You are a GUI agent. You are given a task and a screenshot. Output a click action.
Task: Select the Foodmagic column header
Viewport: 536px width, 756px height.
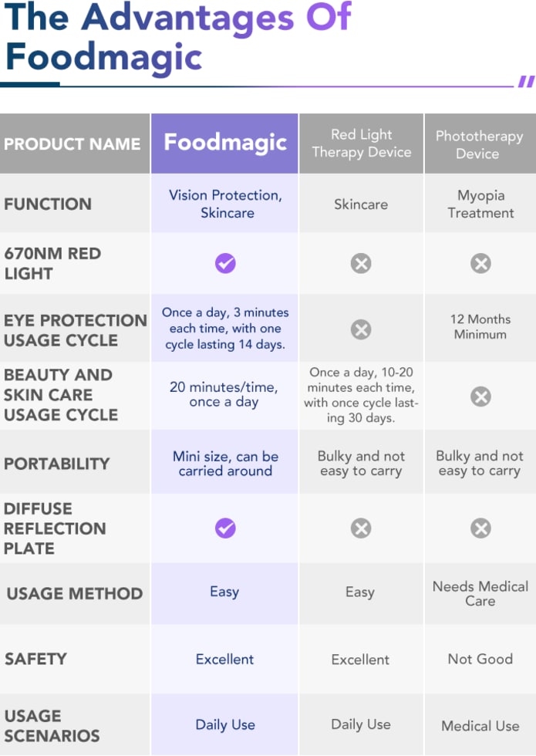(224, 143)
